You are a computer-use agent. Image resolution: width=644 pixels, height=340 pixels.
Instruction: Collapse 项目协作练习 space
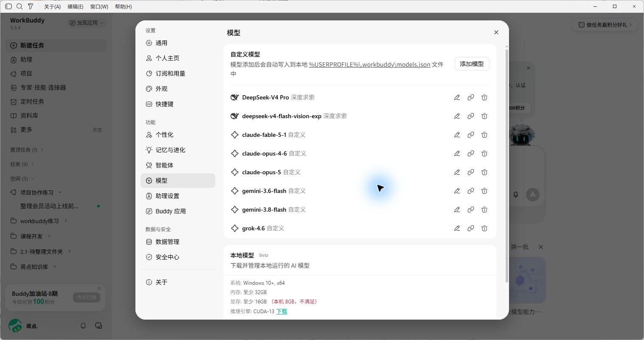click(x=60, y=192)
